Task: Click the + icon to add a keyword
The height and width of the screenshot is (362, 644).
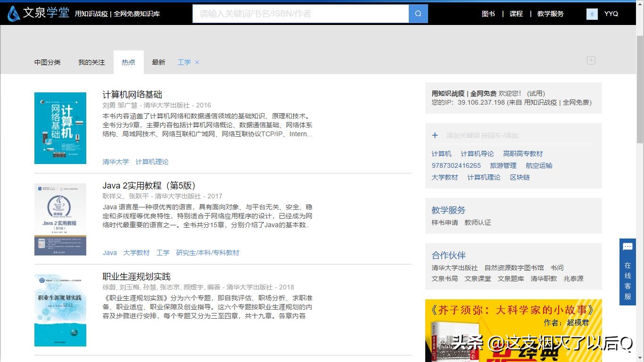Action: coord(434,135)
